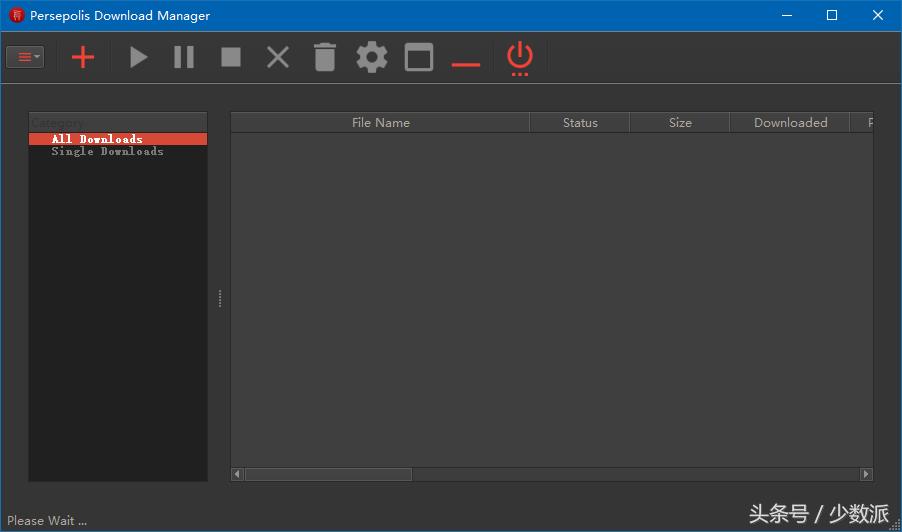Open Preferences via the gear icon
Image resolution: width=902 pixels, height=532 pixels.
372,57
